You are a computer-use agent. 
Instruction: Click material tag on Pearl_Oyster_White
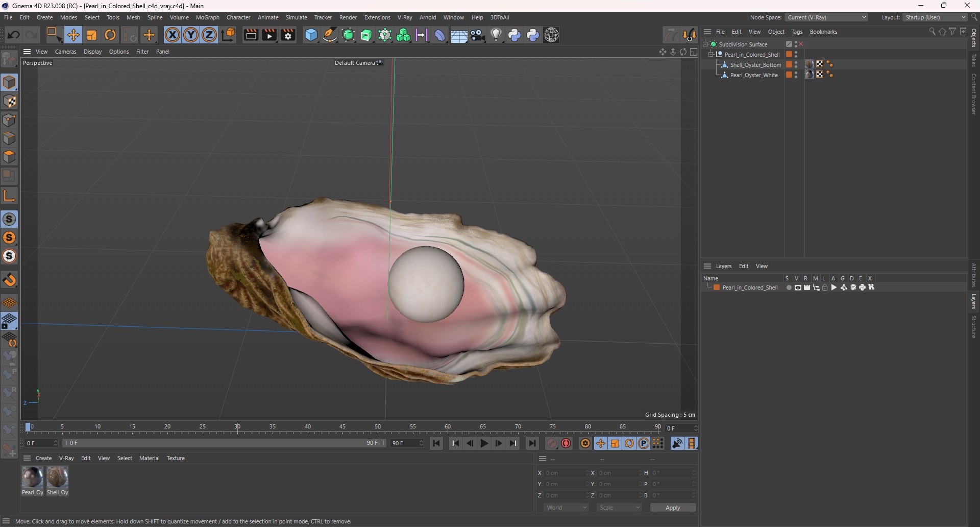click(810, 75)
